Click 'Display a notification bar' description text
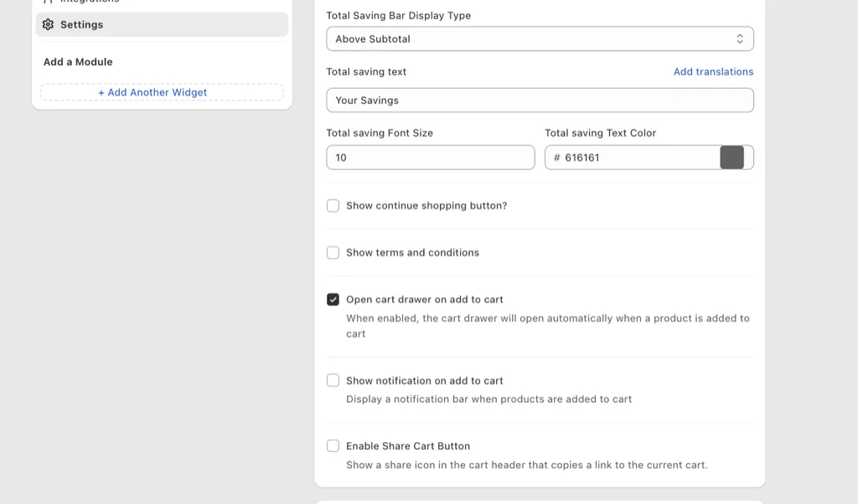The width and height of the screenshot is (858, 504). point(488,399)
